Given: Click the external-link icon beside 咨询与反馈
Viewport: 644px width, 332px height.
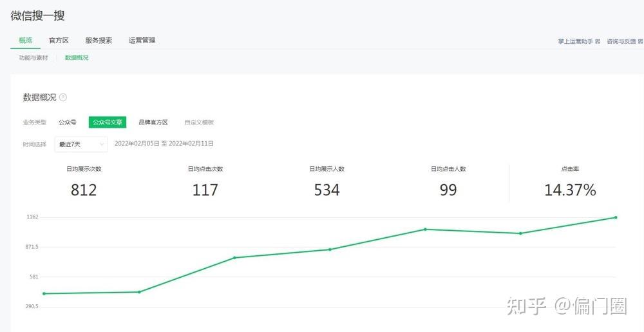Looking at the screenshot, I should (640, 41).
